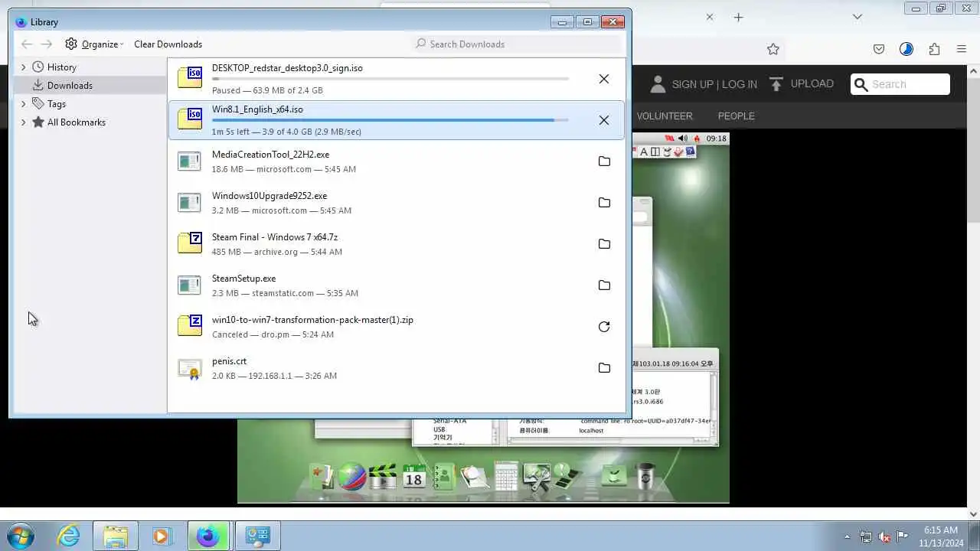Click the Search Downloads field

518,44
